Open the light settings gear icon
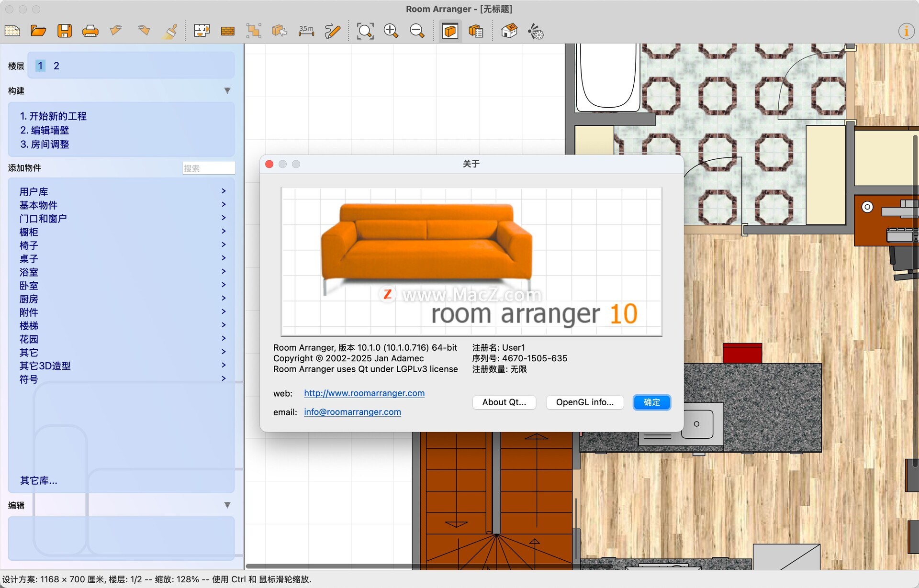 pyautogui.click(x=536, y=32)
